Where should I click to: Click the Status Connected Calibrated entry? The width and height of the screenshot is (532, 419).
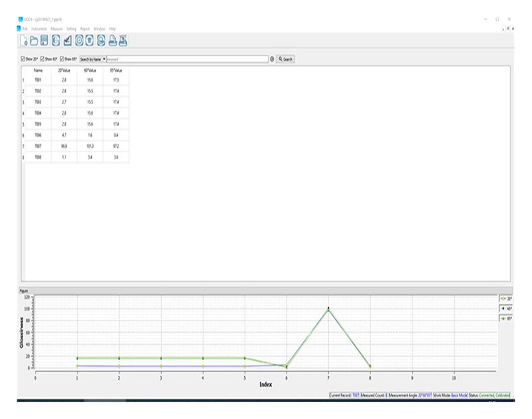click(489, 395)
